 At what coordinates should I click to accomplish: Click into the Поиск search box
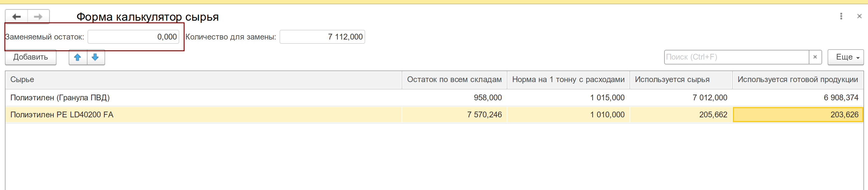point(736,57)
